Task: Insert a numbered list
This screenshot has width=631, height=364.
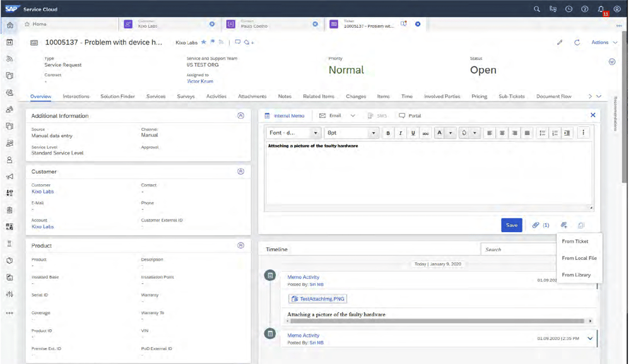Action: [x=555, y=133]
